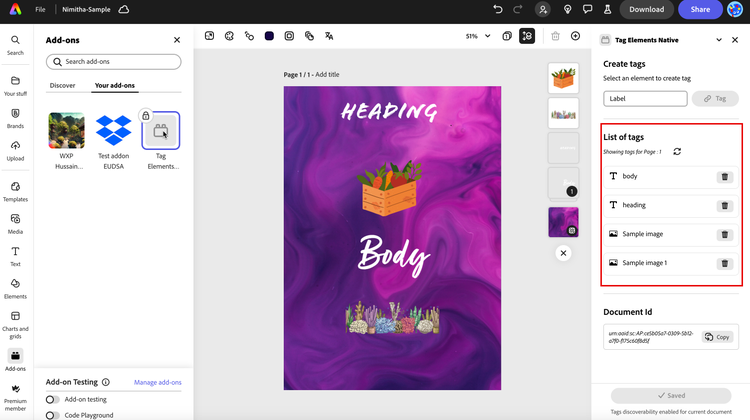This screenshot has width=750, height=420.
Task: Open the File menu
Action: tap(40, 9)
